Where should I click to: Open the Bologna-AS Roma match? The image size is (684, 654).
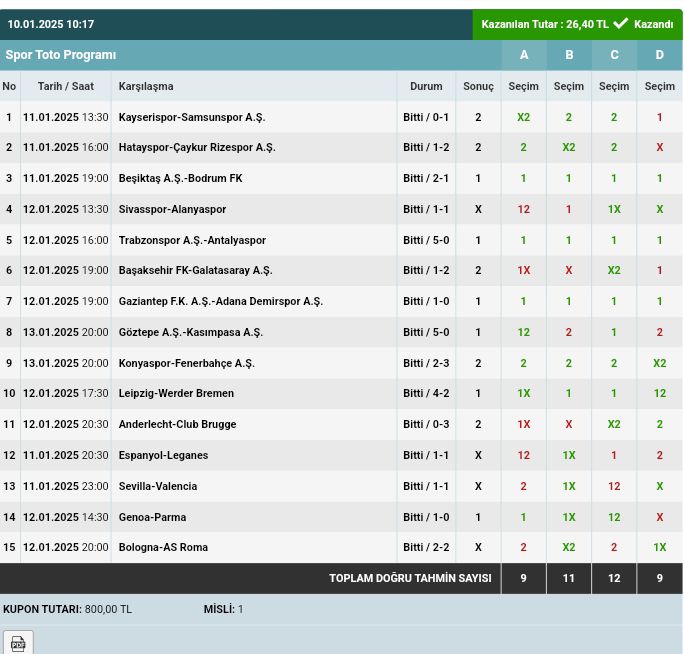pyautogui.click(x=163, y=547)
